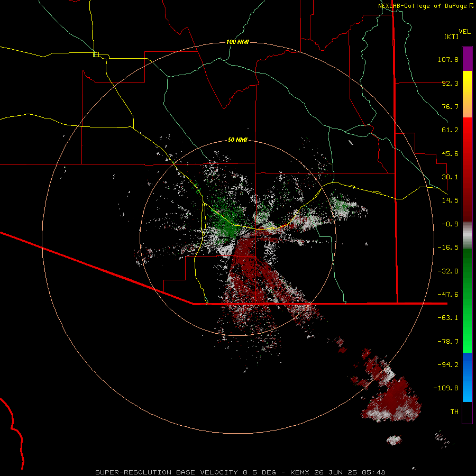This screenshot has height=476, width=476.
Task: Pick the gray near-zero segment of the color bar
Action: click(467, 235)
